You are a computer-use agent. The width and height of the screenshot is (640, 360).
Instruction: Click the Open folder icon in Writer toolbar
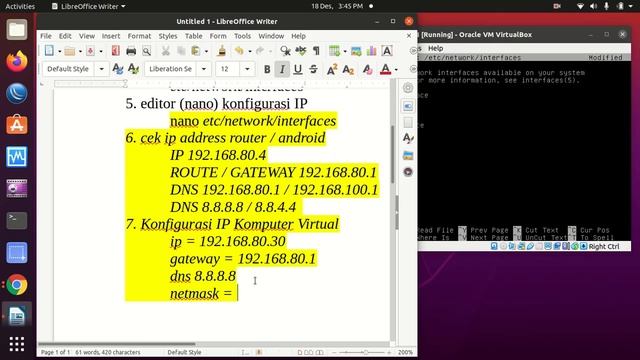(70, 51)
